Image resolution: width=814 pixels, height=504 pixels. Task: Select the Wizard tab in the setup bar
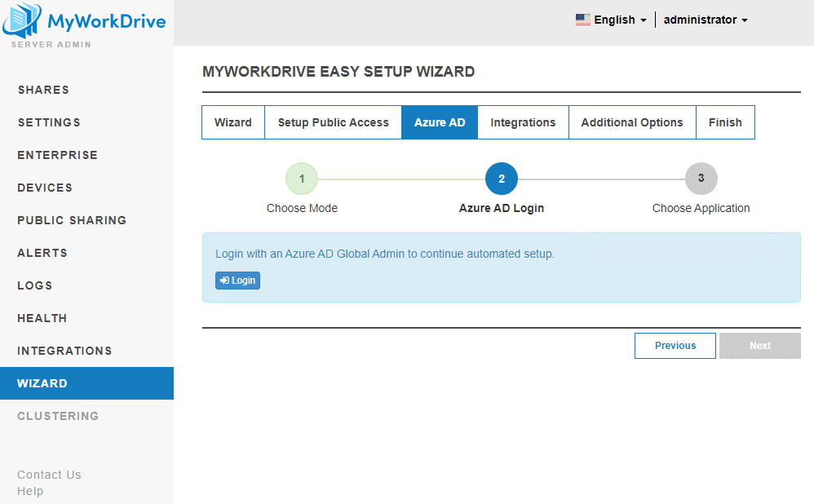(232, 122)
